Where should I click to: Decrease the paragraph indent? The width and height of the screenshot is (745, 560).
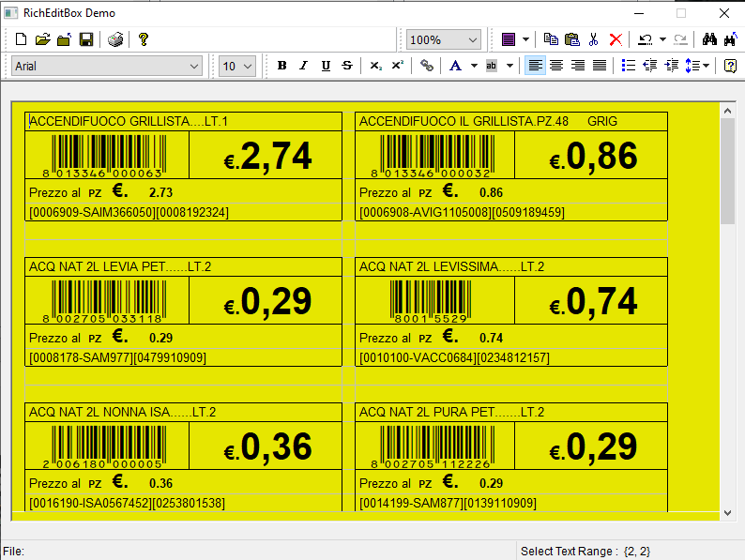pyautogui.click(x=650, y=66)
